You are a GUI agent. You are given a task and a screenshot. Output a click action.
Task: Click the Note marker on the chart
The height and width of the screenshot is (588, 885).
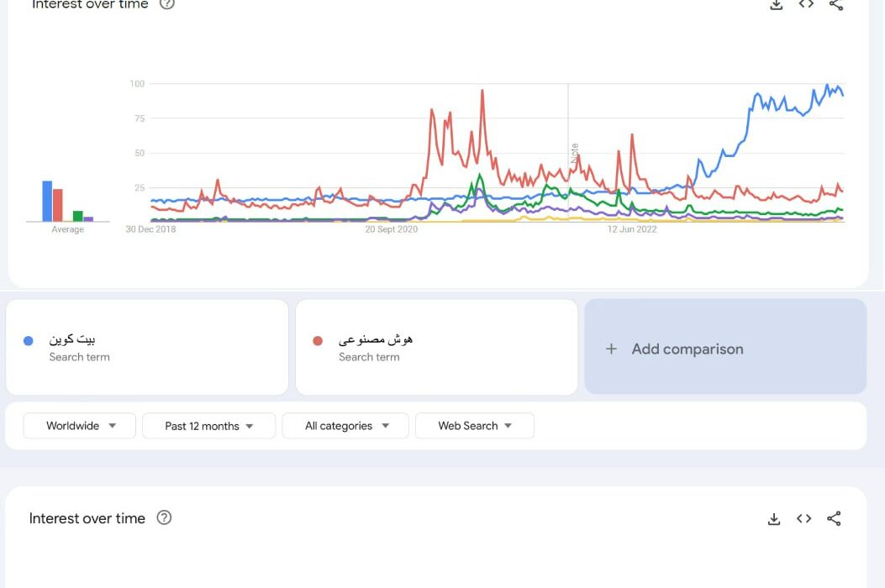[x=575, y=154]
